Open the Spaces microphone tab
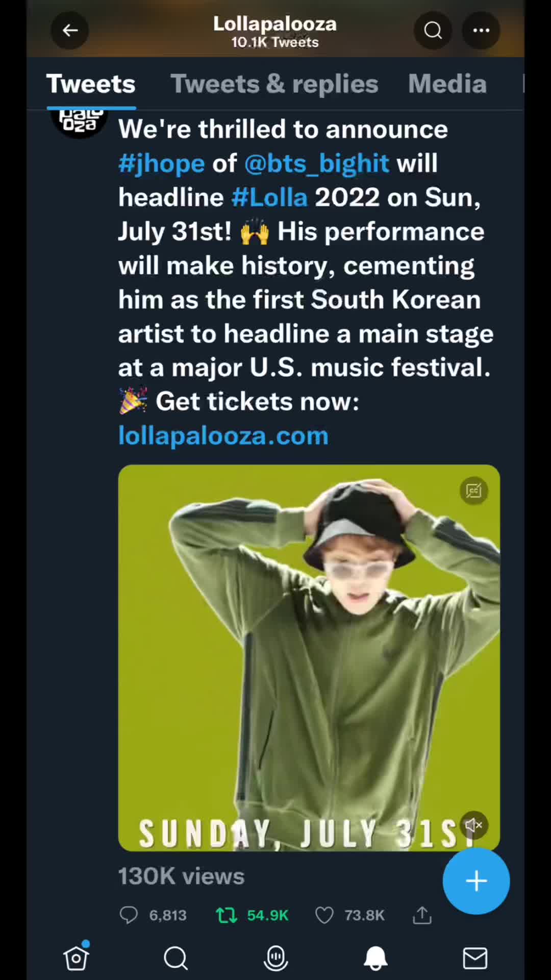Screen dimensions: 551x980 [x=275, y=958]
